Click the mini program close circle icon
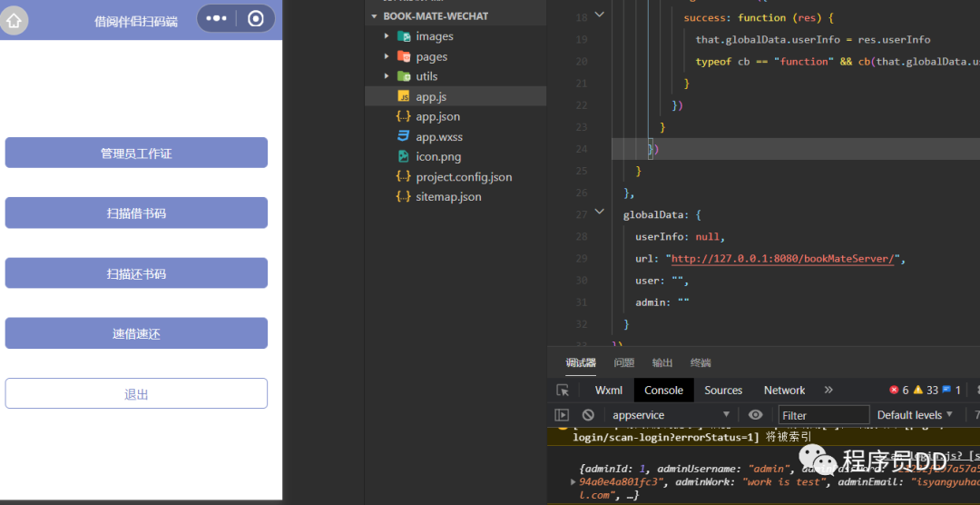The width and height of the screenshot is (980, 505). tap(256, 19)
